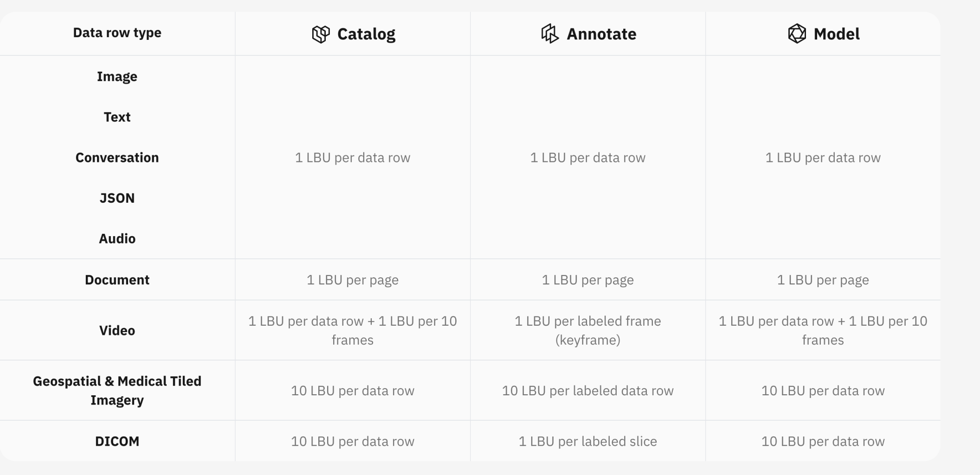
Task: Click the Annotate video keyframe pricing cell
Action: click(x=587, y=330)
